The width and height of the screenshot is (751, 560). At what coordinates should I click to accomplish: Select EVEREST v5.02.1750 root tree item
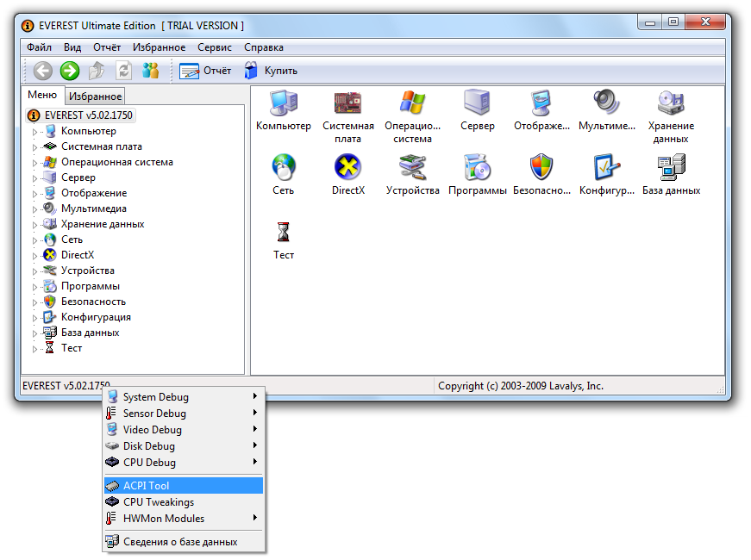coord(89,115)
